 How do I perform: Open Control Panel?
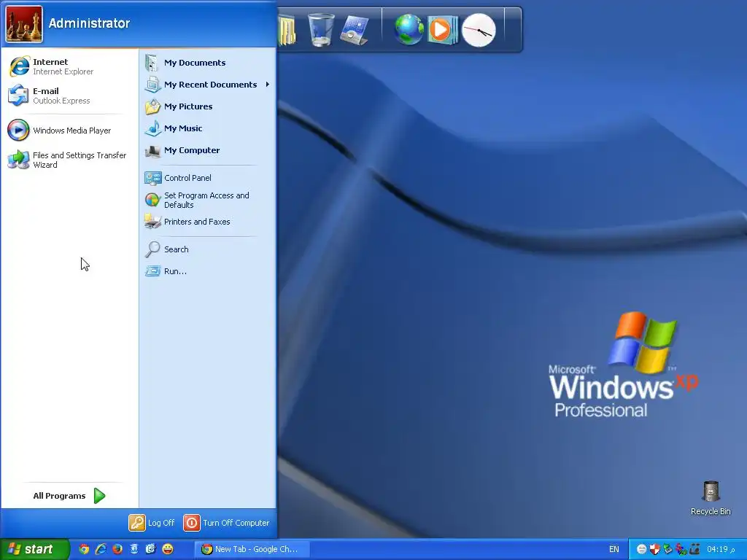(206, 178)
